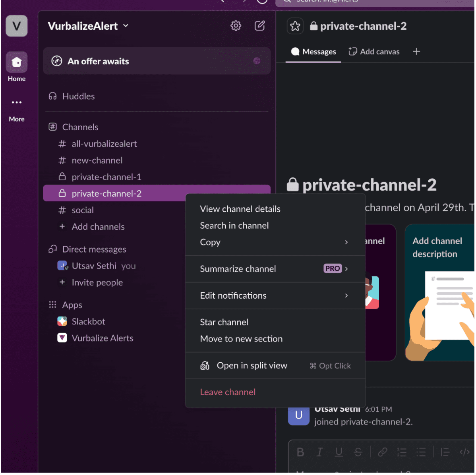The height and width of the screenshot is (475, 476).
Task: Open the Home sidebar icon
Action: pos(16,62)
